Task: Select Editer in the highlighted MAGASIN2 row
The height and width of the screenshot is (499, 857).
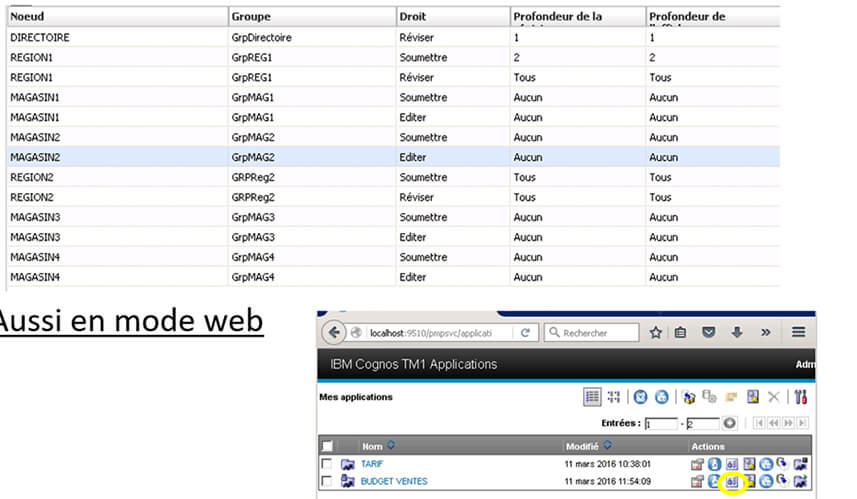Action: click(413, 157)
